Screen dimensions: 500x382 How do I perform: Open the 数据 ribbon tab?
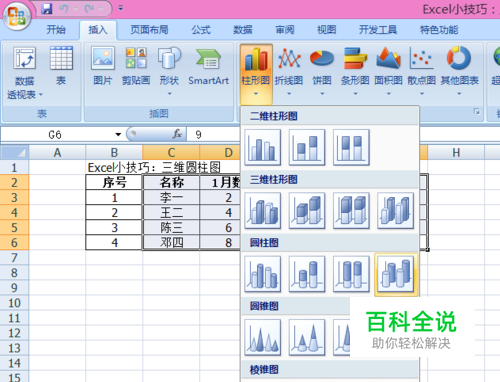(243, 30)
